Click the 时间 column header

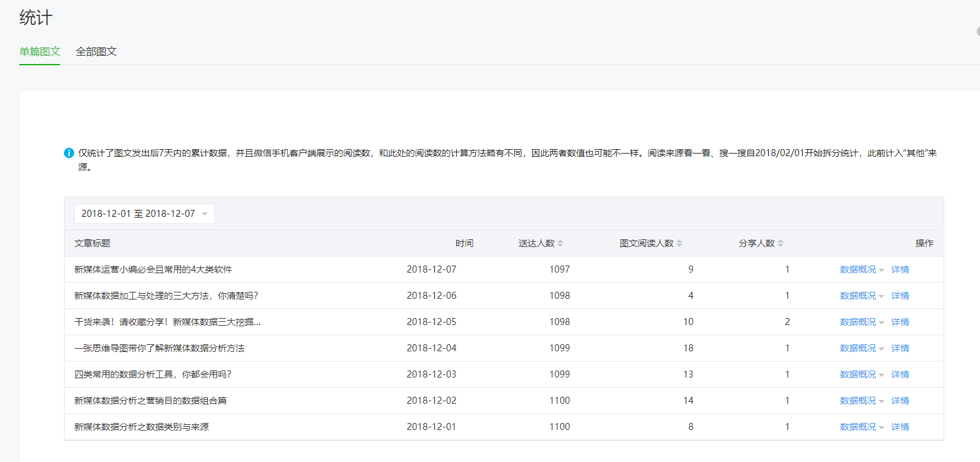click(464, 243)
